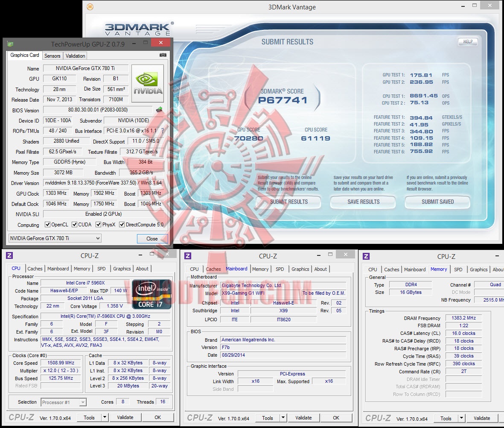504x428 pixels.
Task: Click the GPU score value 70280
Action: pyautogui.click(x=248, y=138)
